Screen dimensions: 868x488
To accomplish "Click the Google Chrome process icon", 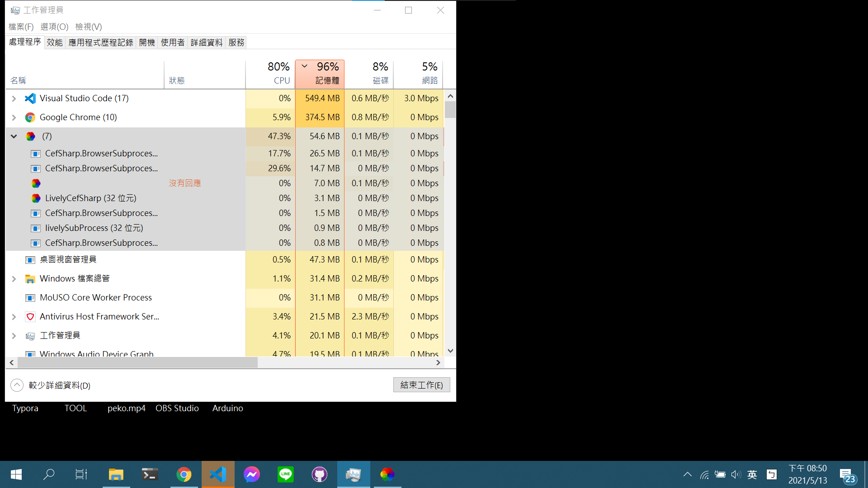I will [30, 117].
